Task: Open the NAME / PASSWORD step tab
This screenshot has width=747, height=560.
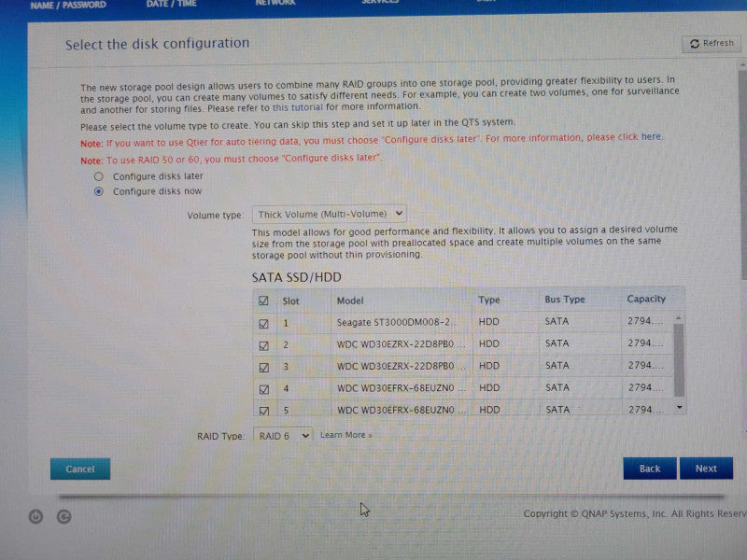Action: click(x=68, y=5)
